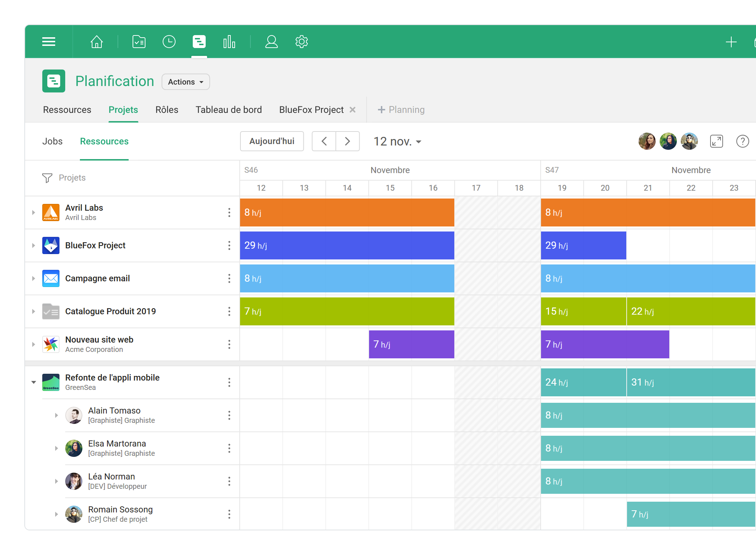
Task: Expand the Nouveau site web row
Action: click(33, 344)
